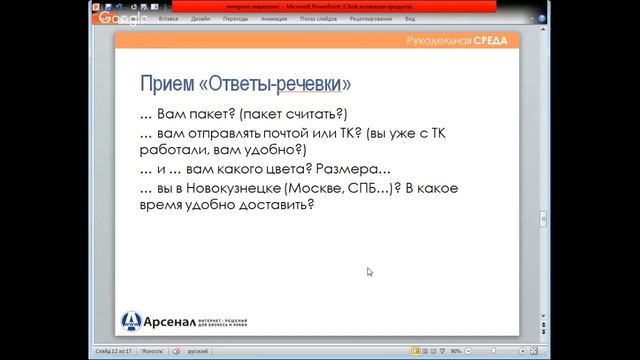The image size is (640, 360).
Task: Click the slide title Прием «Ответы-речевки»
Action: coord(245,83)
